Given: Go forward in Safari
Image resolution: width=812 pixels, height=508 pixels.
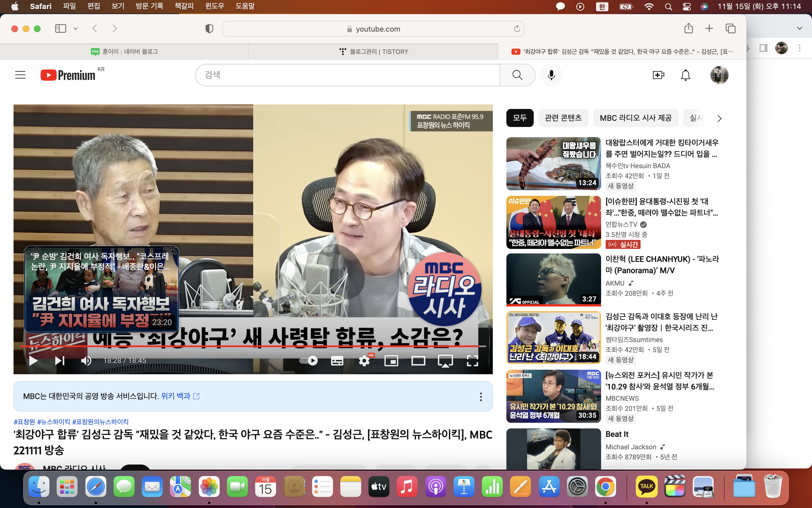Looking at the screenshot, I should pyautogui.click(x=115, y=29).
